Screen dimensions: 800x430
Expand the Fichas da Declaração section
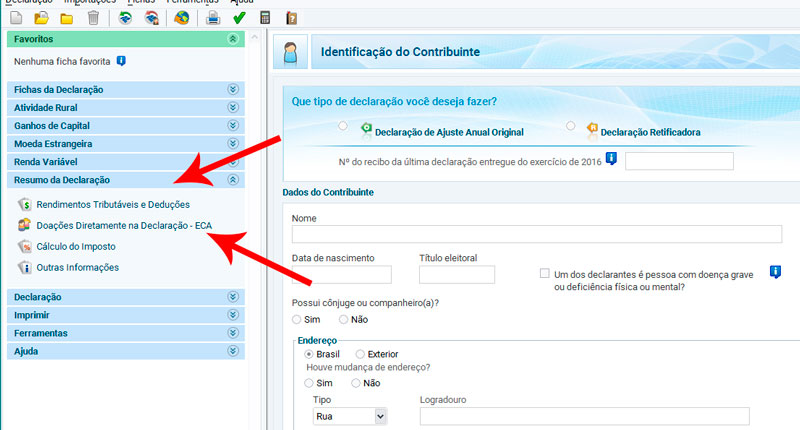tap(233, 89)
